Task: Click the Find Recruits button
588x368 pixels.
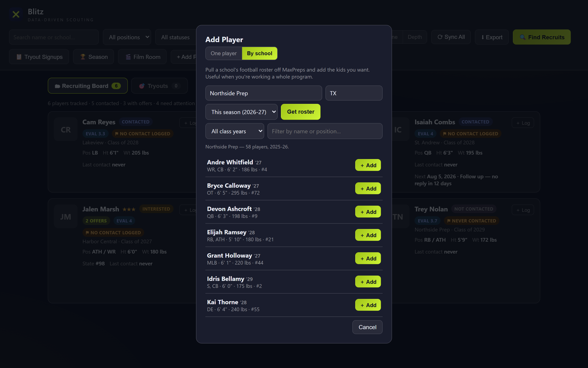Action: 542,37
